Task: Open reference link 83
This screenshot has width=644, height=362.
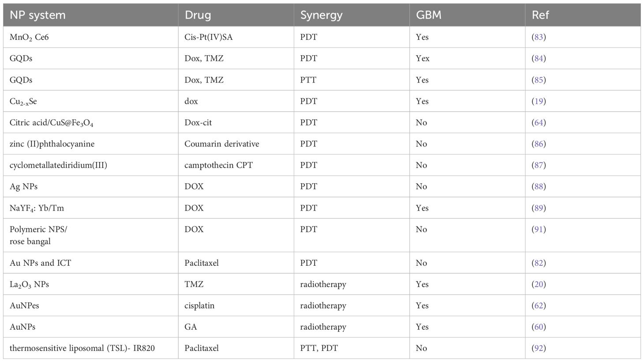Action: (539, 37)
